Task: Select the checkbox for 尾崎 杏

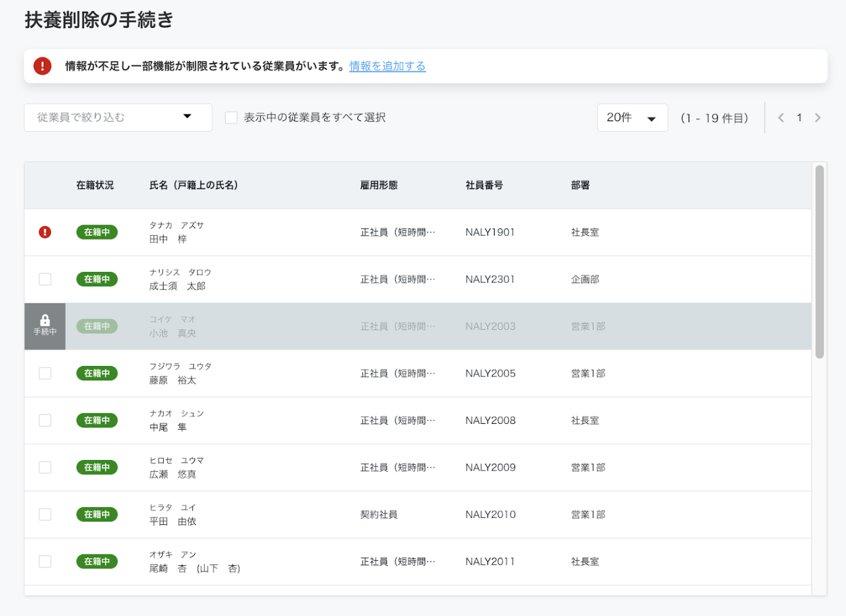Action: point(45,561)
